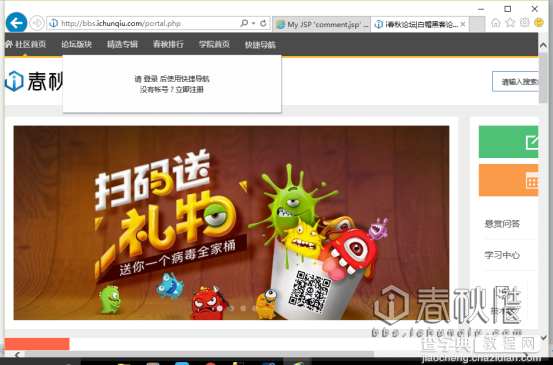553x365 pixels.
Task: Open a new tab with the blank tab button
Action: tap(477, 24)
